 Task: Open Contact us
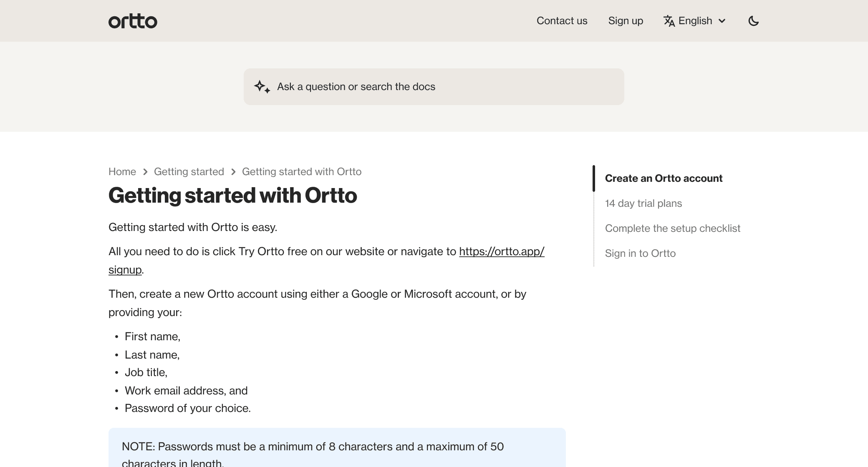pyautogui.click(x=562, y=20)
